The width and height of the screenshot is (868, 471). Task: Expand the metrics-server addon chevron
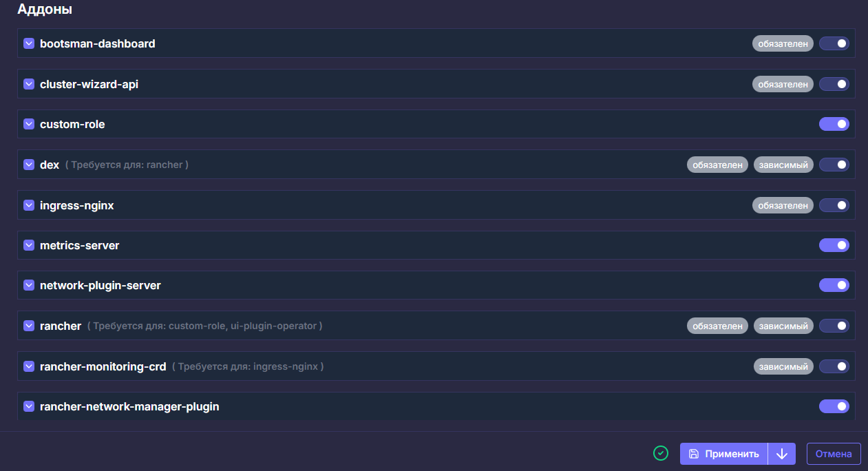[x=29, y=245]
